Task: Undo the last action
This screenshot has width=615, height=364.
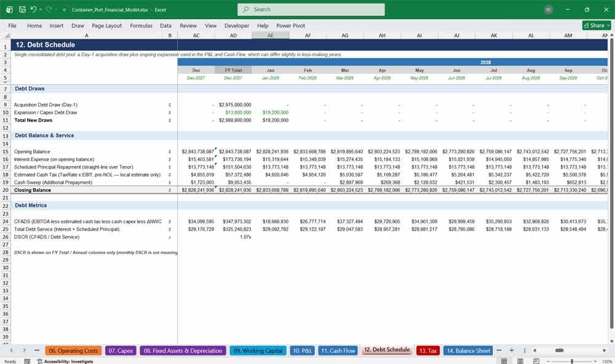Action: click(x=33, y=9)
